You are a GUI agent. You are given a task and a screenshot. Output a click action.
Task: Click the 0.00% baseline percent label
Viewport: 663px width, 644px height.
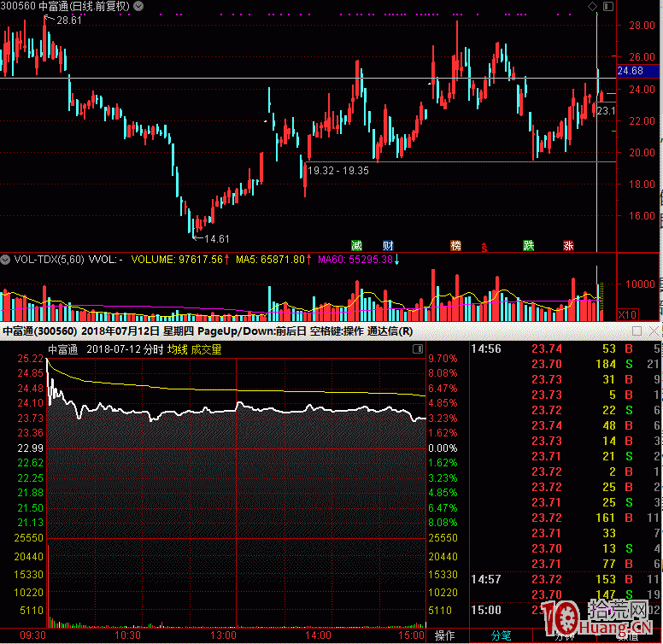coord(443,448)
